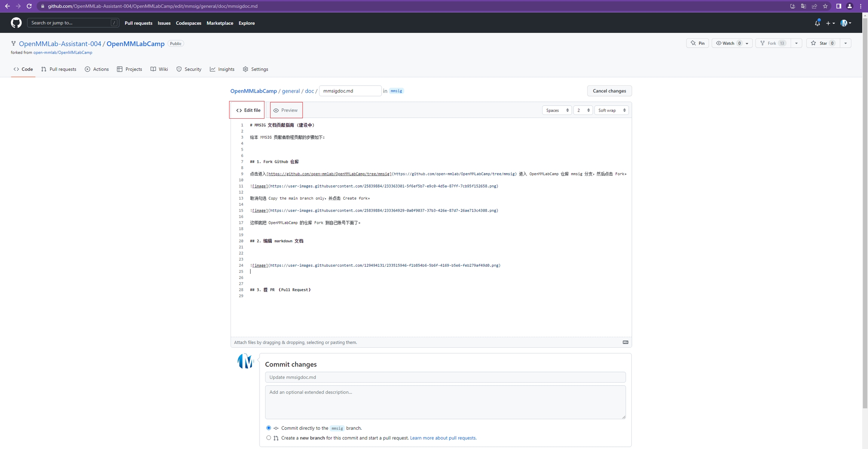Image resolution: width=868 pixels, height=449 pixels.
Task: Bookmark page with the star icon
Action: pos(825,6)
